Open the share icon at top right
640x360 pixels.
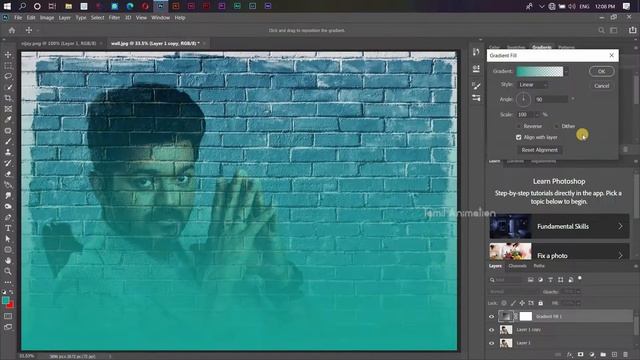[x=632, y=30]
